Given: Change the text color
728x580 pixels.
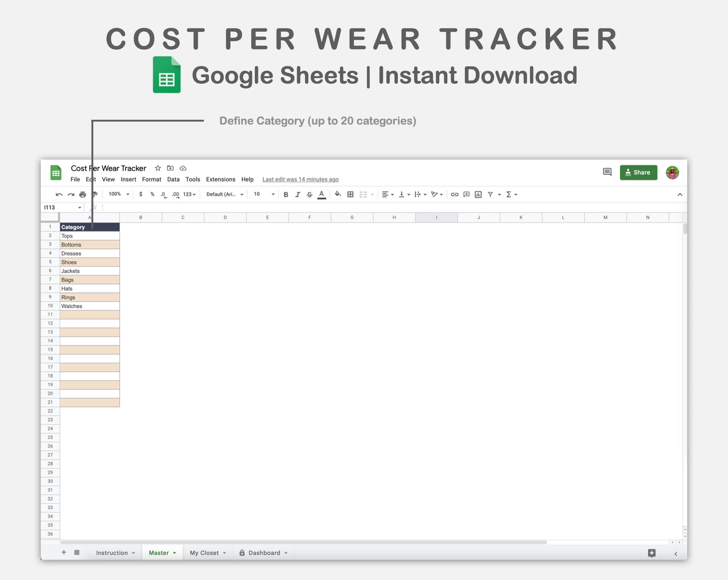Looking at the screenshot, I should point(321,194).
